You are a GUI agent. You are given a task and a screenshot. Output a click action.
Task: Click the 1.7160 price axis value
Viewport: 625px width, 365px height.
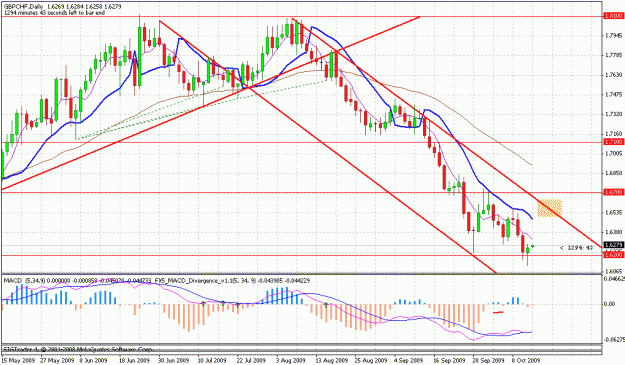pyautogui.click(x=613, y=134)
